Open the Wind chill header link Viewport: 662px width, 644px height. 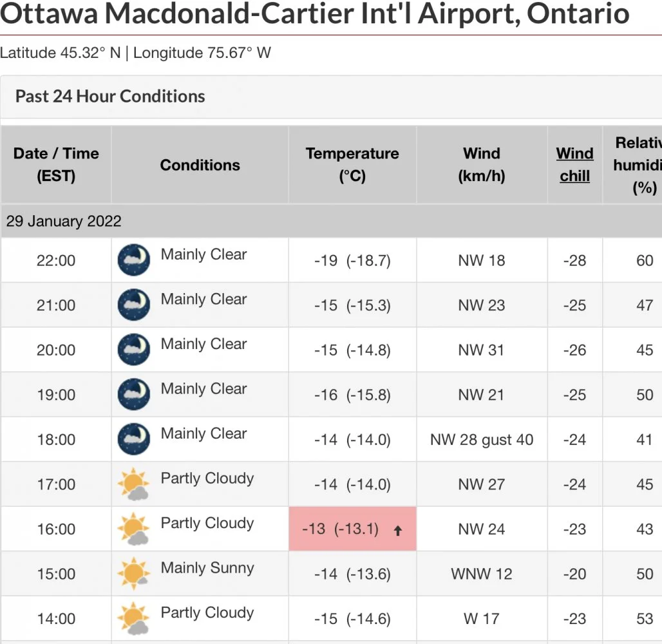(574, 165)
